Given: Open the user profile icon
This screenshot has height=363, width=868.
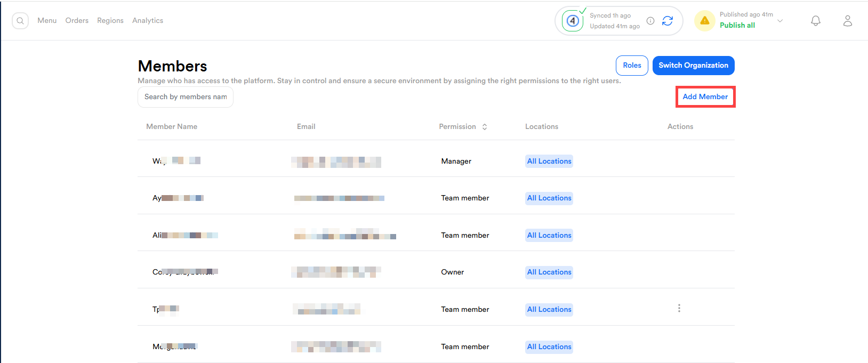Looking at the screenshot, I should tap(847, 21).
